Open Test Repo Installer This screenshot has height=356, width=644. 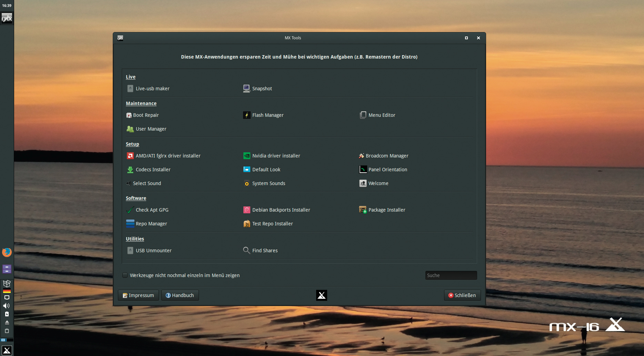pos(268,224)
